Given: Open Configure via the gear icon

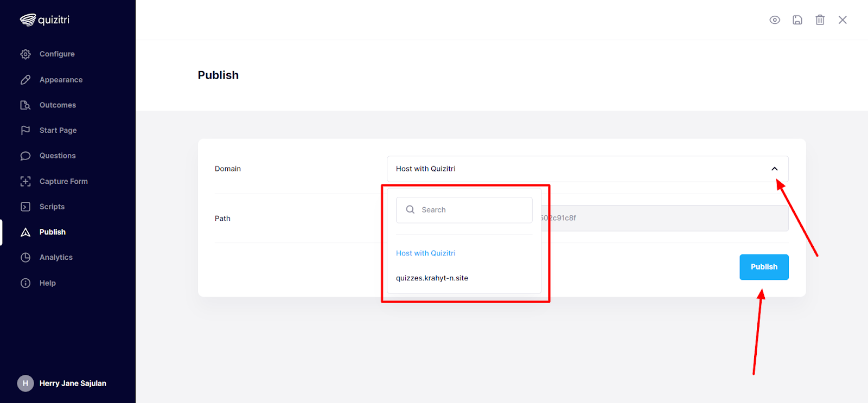Looking at the screenshot, I should (25, 54).
